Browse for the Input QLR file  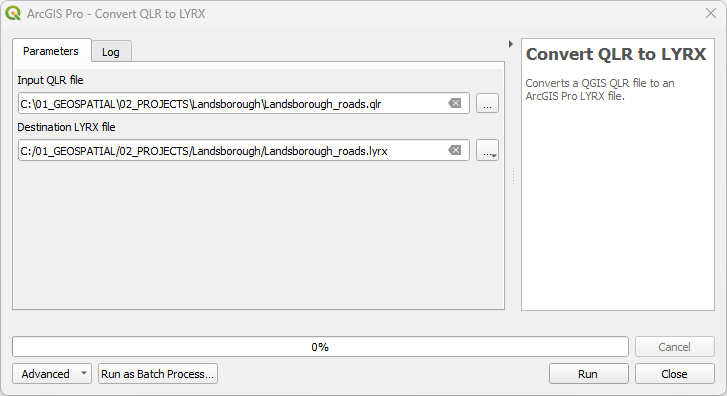[x=487, y=103]
